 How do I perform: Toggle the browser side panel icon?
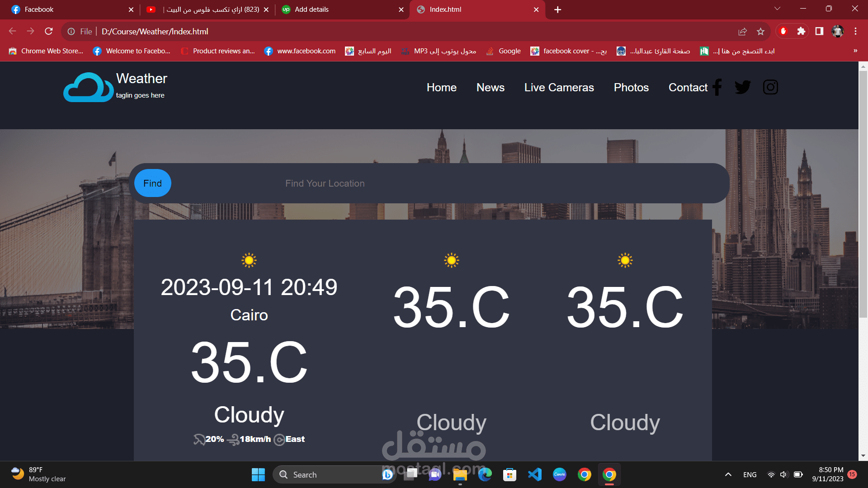point(819,31)
